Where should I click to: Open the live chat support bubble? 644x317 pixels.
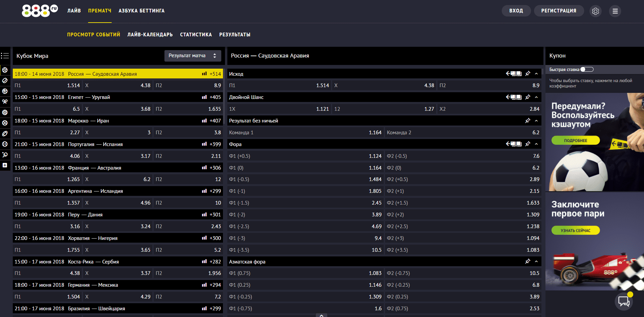tap(624, 301)
